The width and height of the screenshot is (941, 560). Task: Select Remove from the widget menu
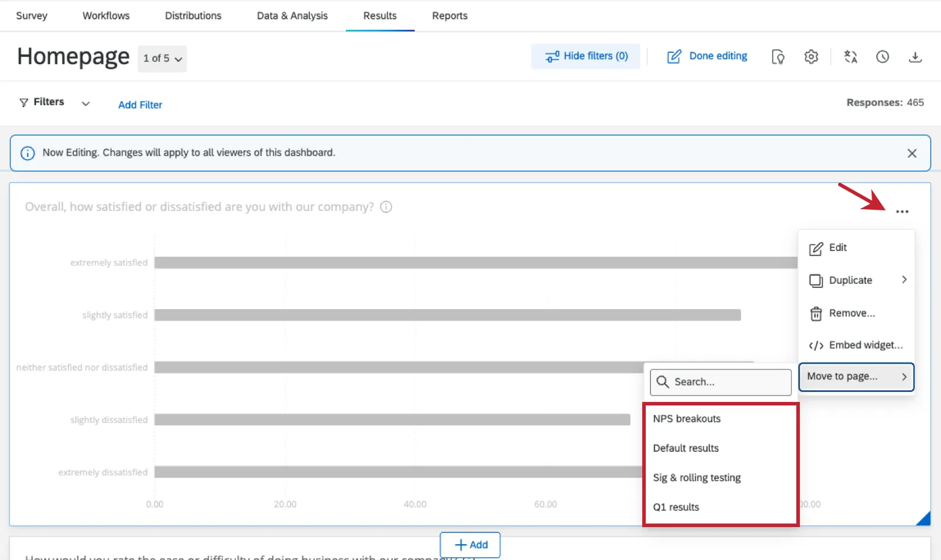click(x=856, y=313)
